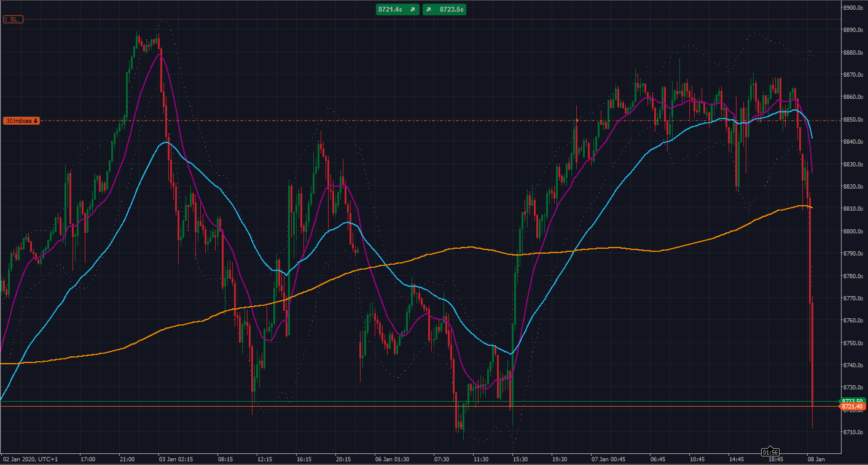
Task: Select the orange 8721.40 price tag on the axis
Action: coord(854,407)
